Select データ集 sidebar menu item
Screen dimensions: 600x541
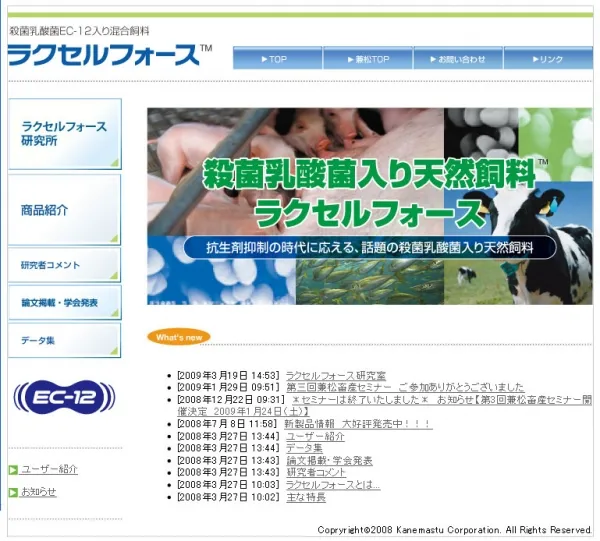pos(64,340)
